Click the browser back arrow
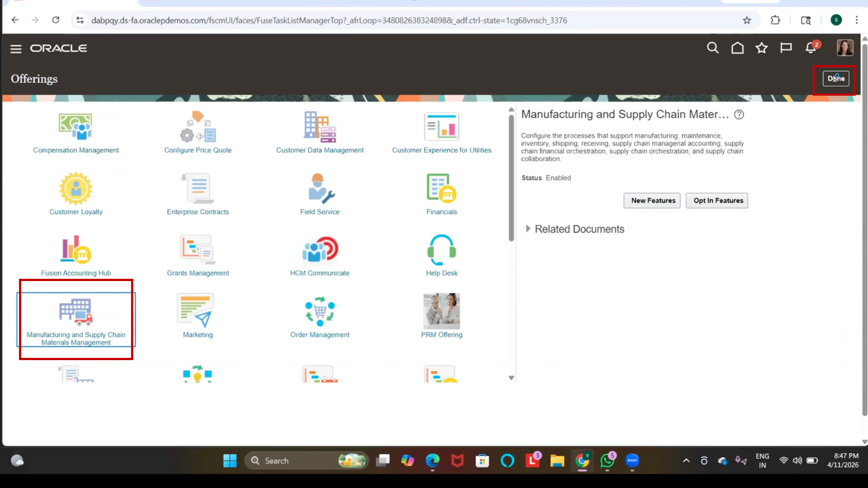The image size is (868, 488). [x=15, y=20]
